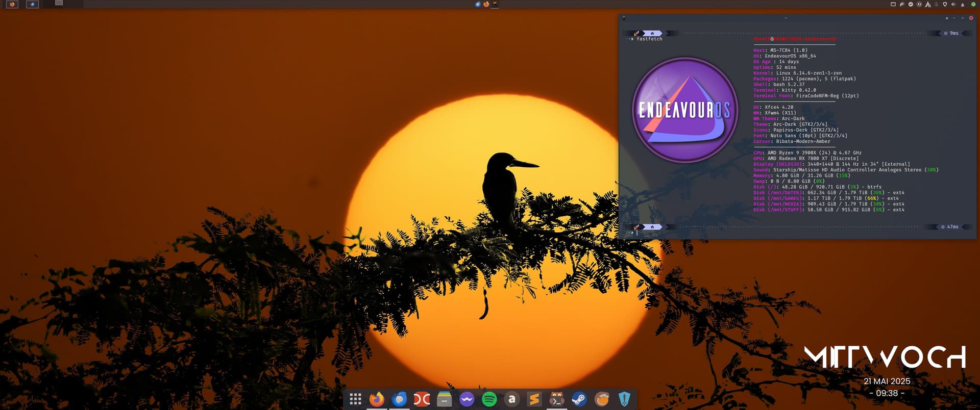Viewport: 980px width, 410px height.
Task: Open the shield VPN tray icon
Action: [945, 4]
